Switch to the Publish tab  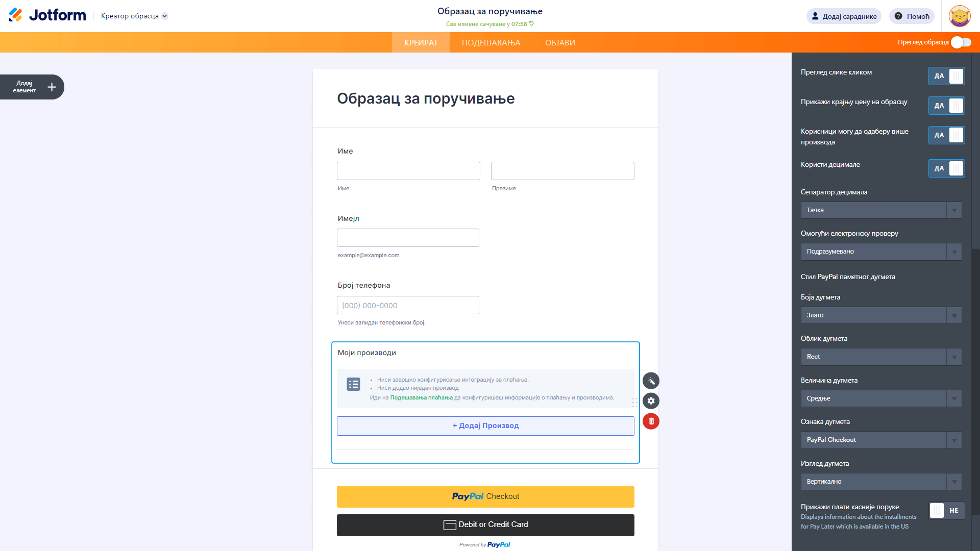[x=560, y=43]
